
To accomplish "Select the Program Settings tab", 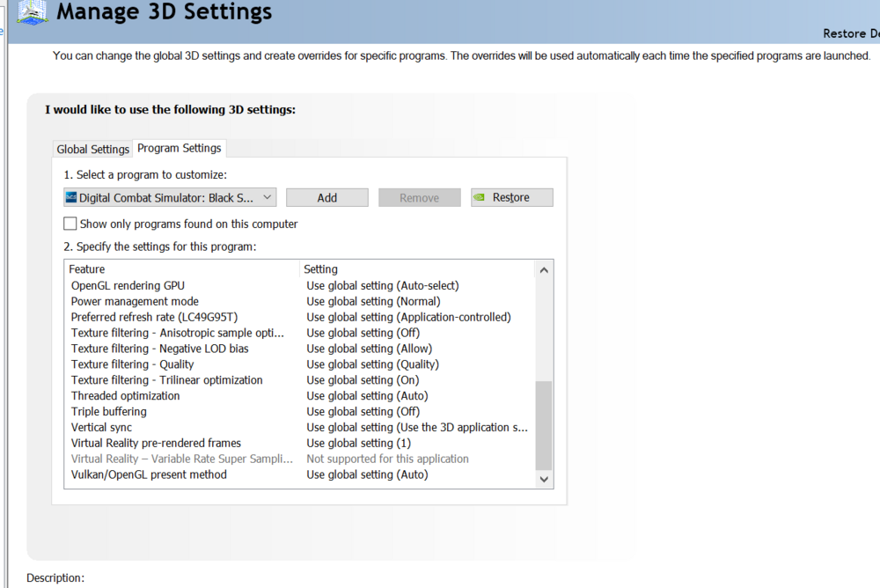I will (179, 148).
